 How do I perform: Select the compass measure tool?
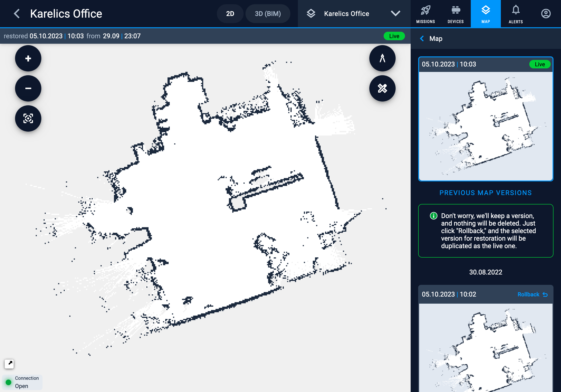point(382,59)
